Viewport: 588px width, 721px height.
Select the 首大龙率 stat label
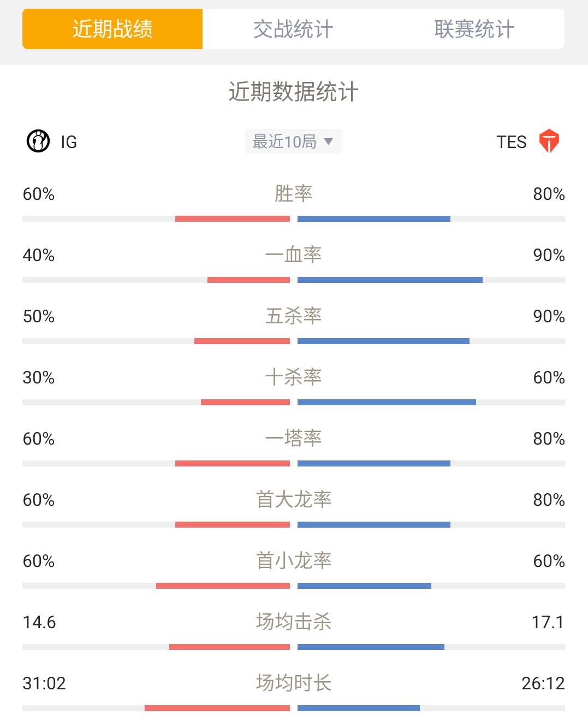click(x=294, y=499)
